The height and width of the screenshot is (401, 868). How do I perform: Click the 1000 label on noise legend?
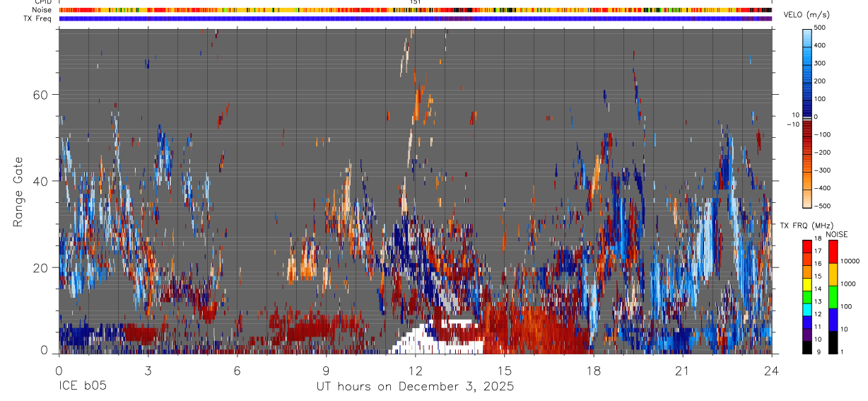848,284
